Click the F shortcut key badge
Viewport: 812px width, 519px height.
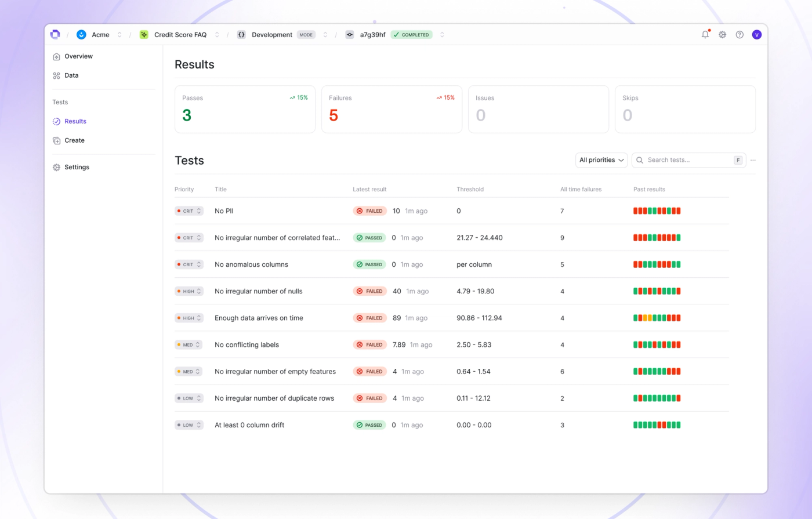(x=738, y=160)
